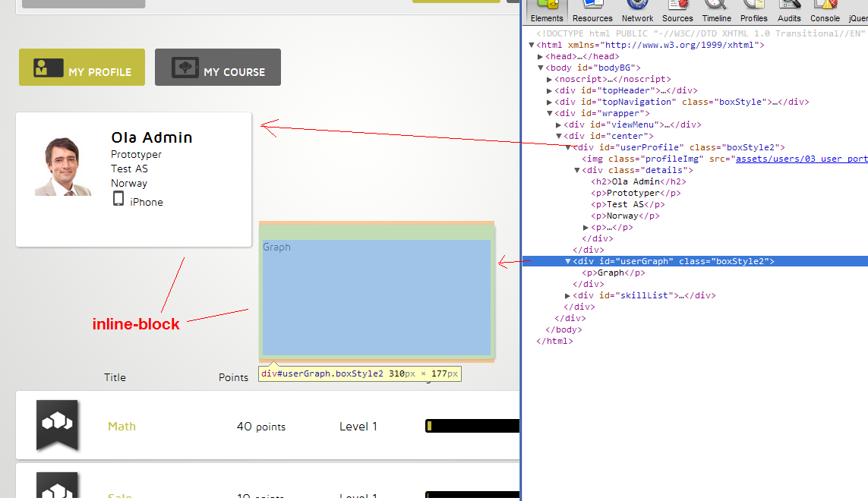Expand the viewMenu div
This screenshot has width=868, height=501.
coord(559,124)
